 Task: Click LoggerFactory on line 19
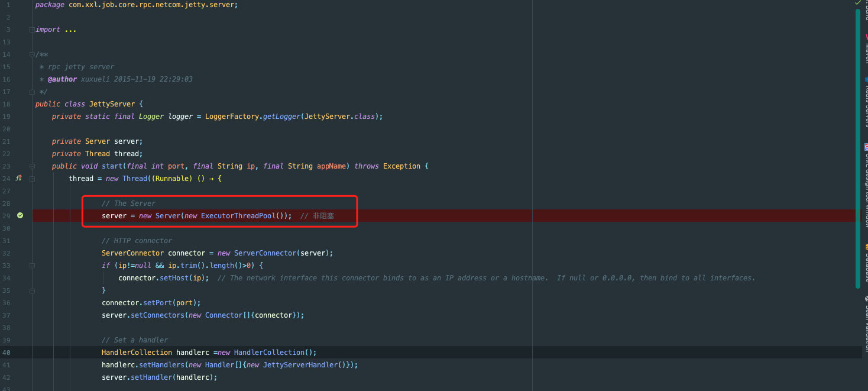[232, 117]
